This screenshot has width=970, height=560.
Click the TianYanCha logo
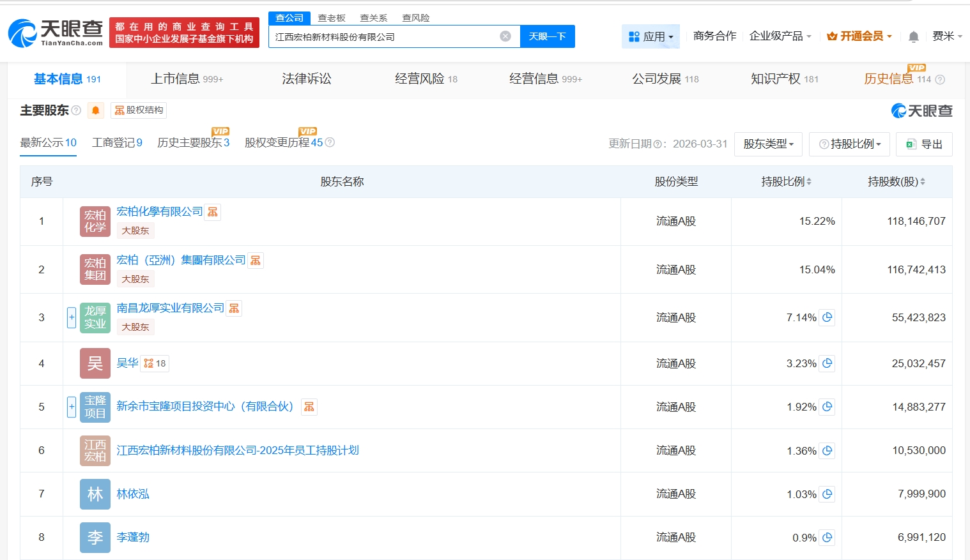click(x=56, y=33)
